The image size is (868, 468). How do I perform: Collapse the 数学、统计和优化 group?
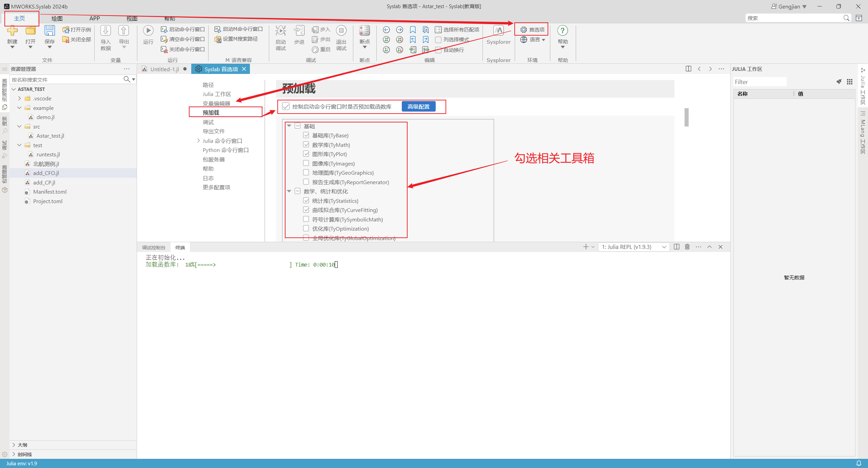click(x=289, y=191)
